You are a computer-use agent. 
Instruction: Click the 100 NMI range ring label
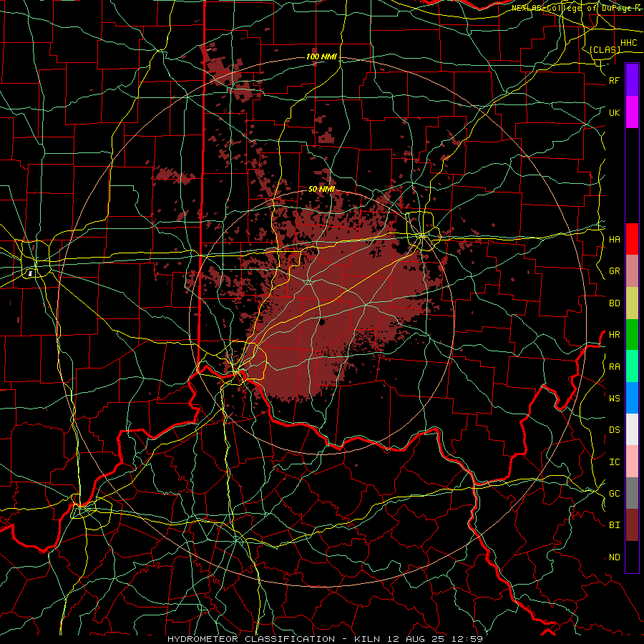[321, 57]
